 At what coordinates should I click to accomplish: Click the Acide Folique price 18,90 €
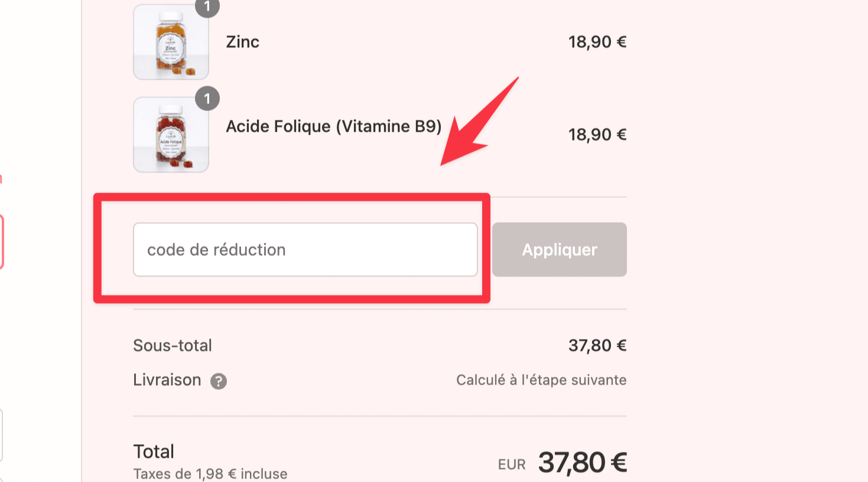pyautogui.click(x=597, y=135)
